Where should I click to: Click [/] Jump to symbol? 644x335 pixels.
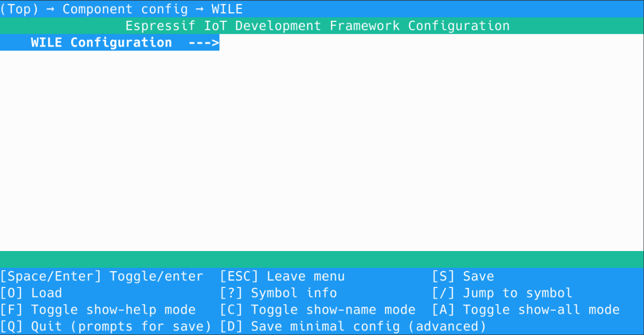coord(502,293)
